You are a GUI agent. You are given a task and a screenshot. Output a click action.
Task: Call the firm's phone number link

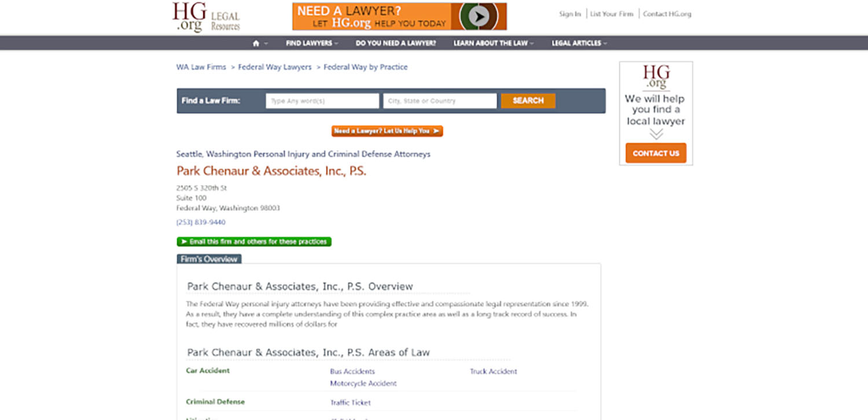point(201,222)
